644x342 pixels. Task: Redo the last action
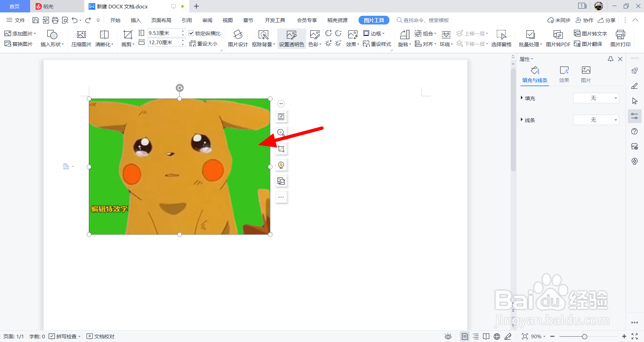[x=88, y=20]
